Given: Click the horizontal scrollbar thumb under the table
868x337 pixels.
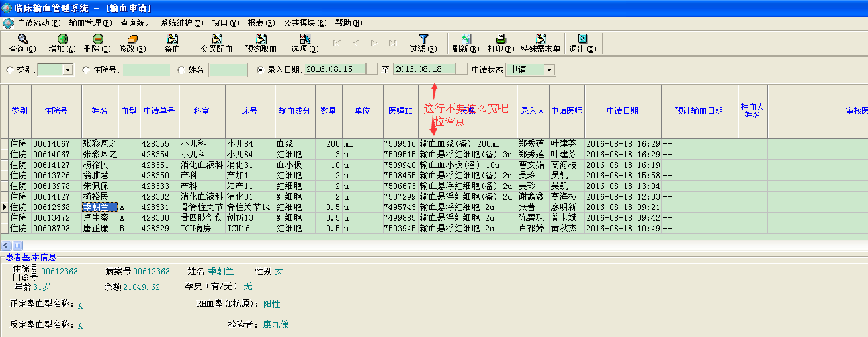Looking at the screenshot, I should [17, 245].
